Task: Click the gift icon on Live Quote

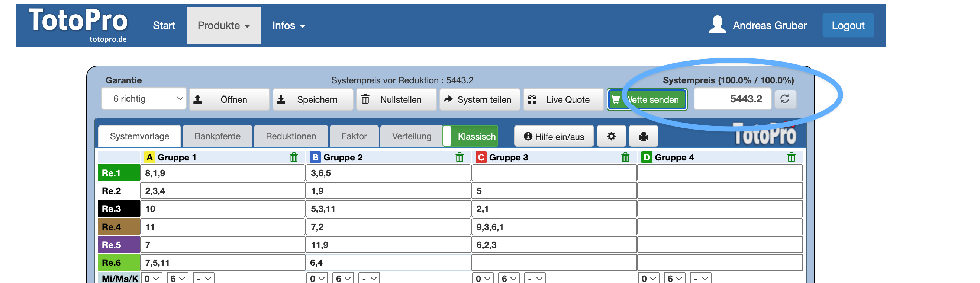Action: [532, 99]
